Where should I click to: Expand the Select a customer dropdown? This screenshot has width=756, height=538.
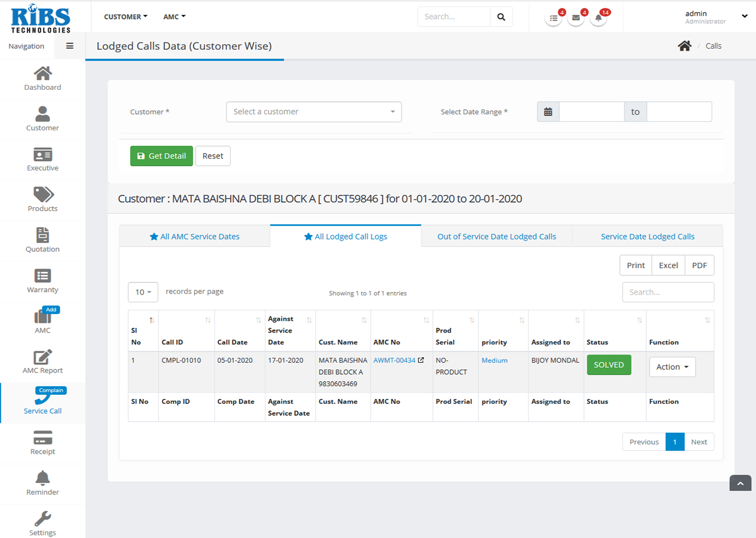coord(313,112)
